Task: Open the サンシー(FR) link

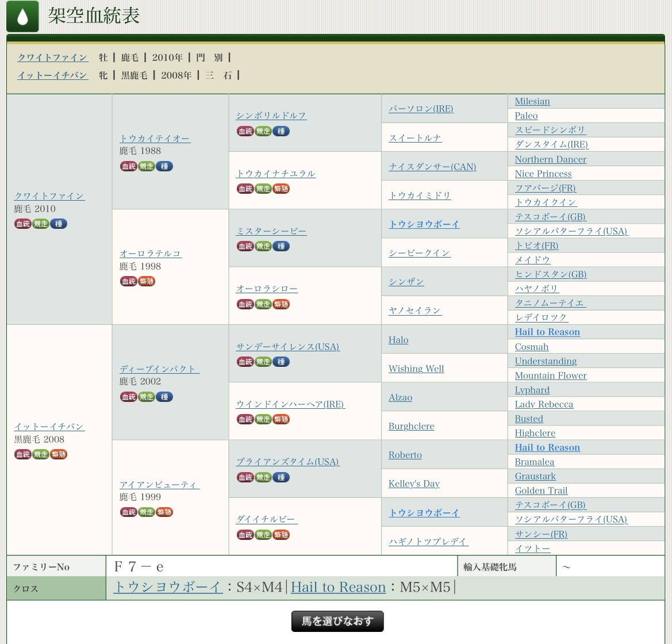Action: [x=541, y=534]
